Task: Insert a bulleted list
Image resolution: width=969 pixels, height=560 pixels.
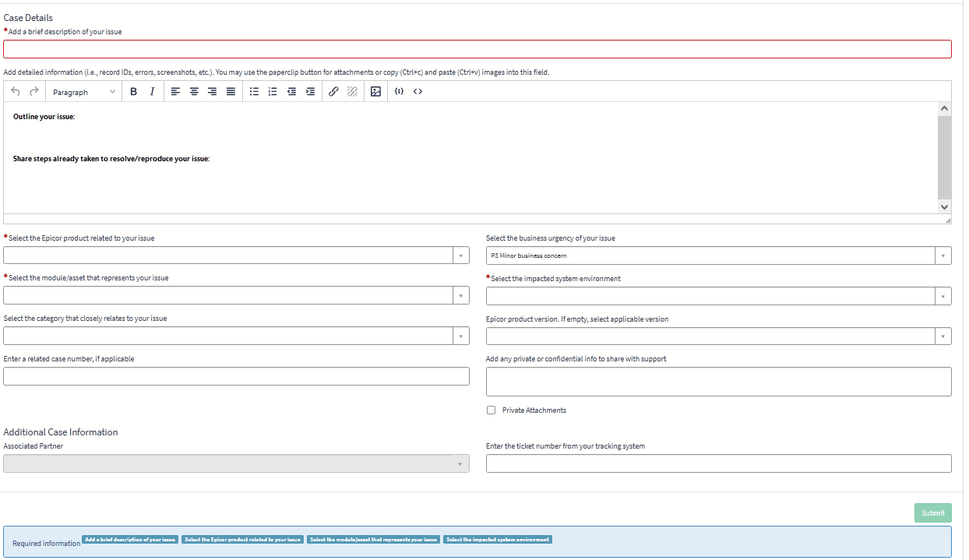Action: (254, 92)
